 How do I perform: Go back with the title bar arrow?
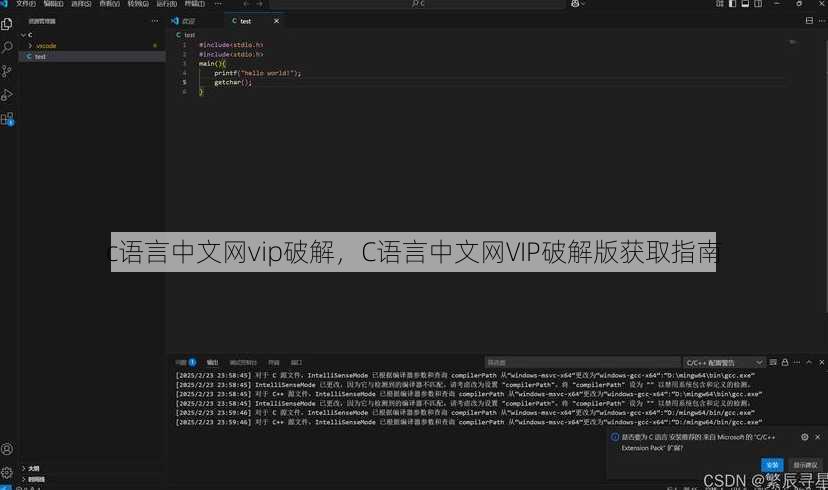point(247,4)
